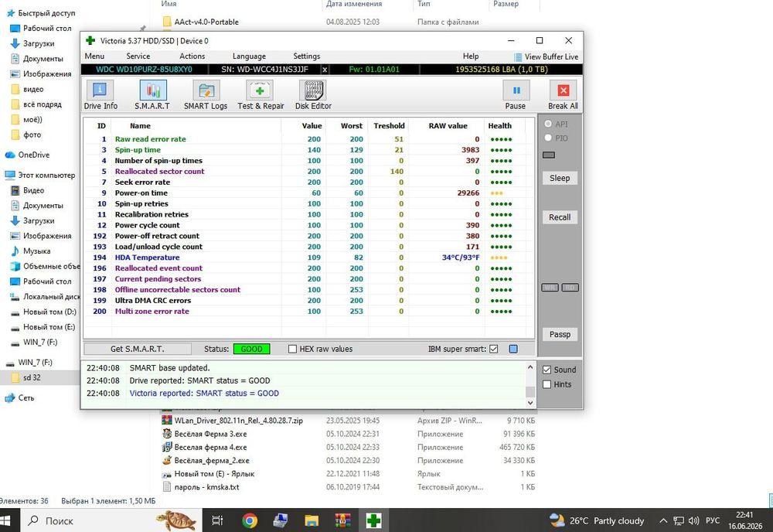Open Весёлая Ферма 3.exe file in Explorer
The height and width of the screenshot is (532, 773).
pos(210,434)
